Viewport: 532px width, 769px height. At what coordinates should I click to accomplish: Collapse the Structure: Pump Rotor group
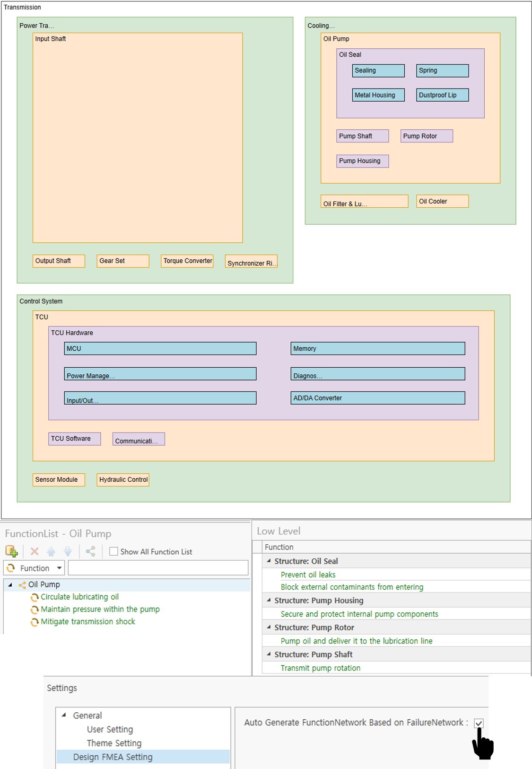269,628
